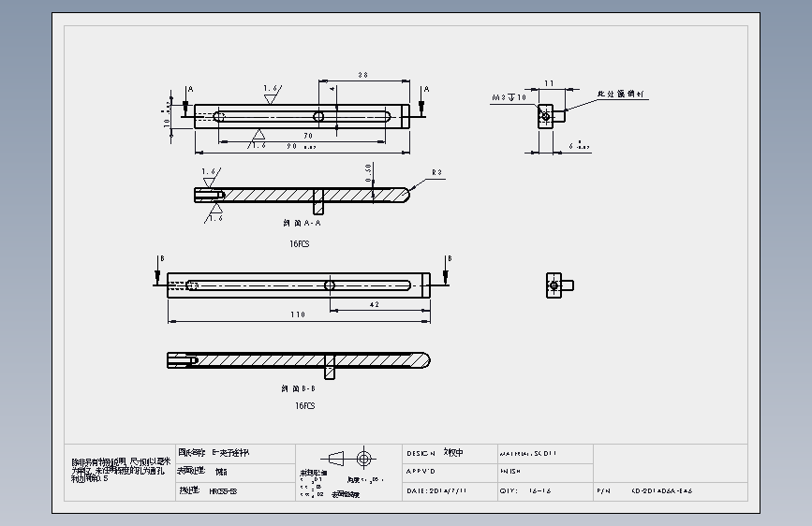Select the 11 width dimension on the end view

[549, 83]
